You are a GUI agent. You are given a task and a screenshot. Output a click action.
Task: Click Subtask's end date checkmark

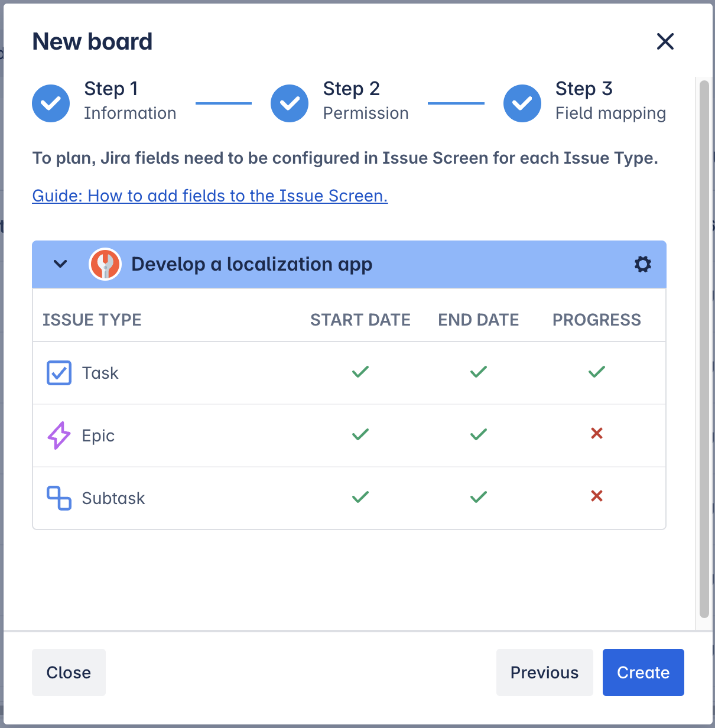coord(479,497)
